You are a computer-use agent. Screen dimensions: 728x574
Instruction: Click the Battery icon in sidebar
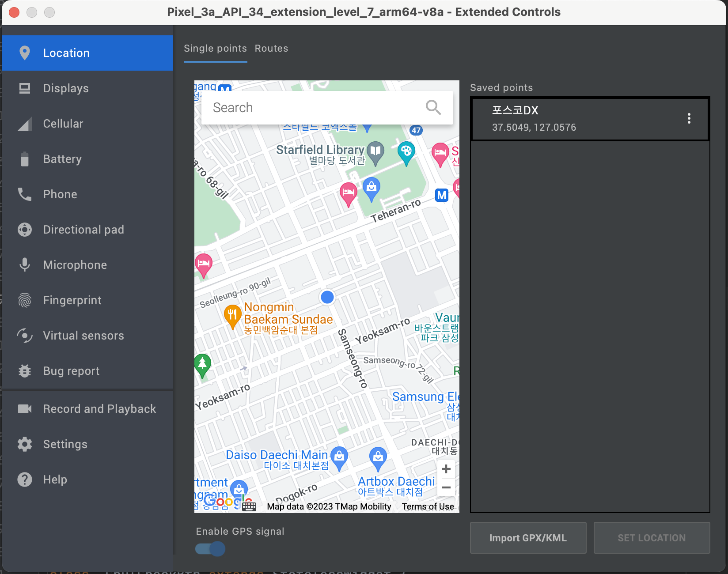25,159
